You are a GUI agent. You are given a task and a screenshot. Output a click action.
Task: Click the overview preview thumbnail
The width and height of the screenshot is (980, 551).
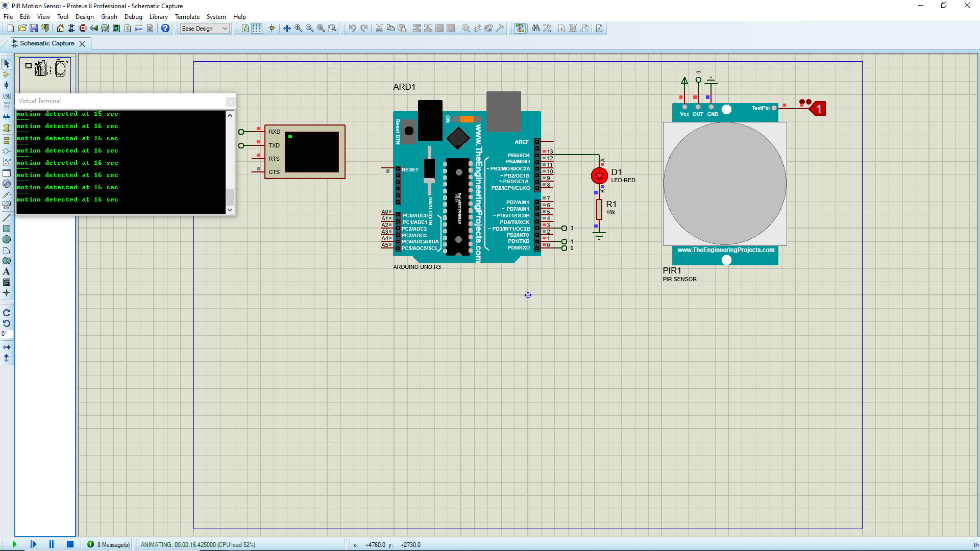(45, 75)
